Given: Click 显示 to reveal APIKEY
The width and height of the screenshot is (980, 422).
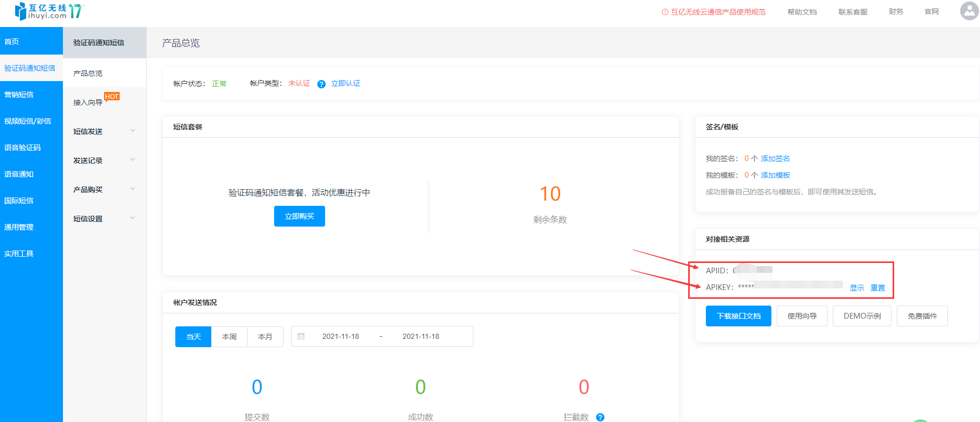Looking at the screenshot, I should (857, 287).
